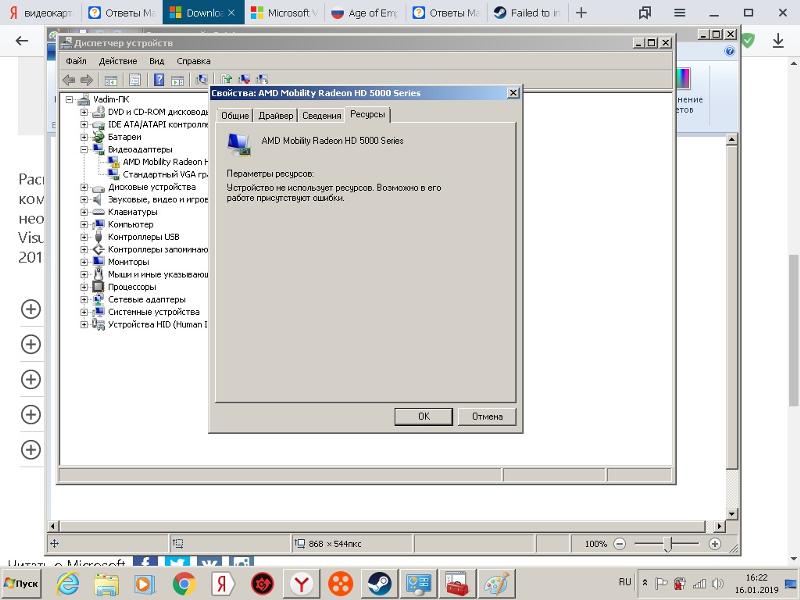800x600 pixels.
Task: Click the volume speaker tray icon
Action: [x=717, y=583]
